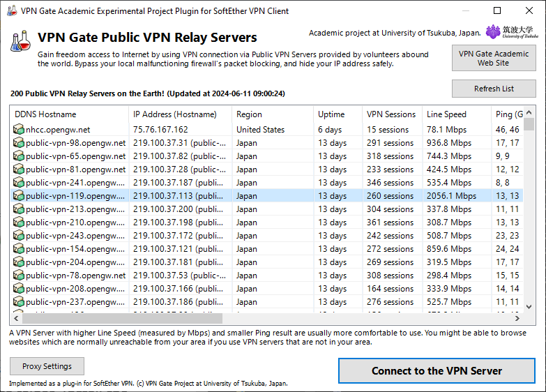Select the '269 sessions' cell

390,262
